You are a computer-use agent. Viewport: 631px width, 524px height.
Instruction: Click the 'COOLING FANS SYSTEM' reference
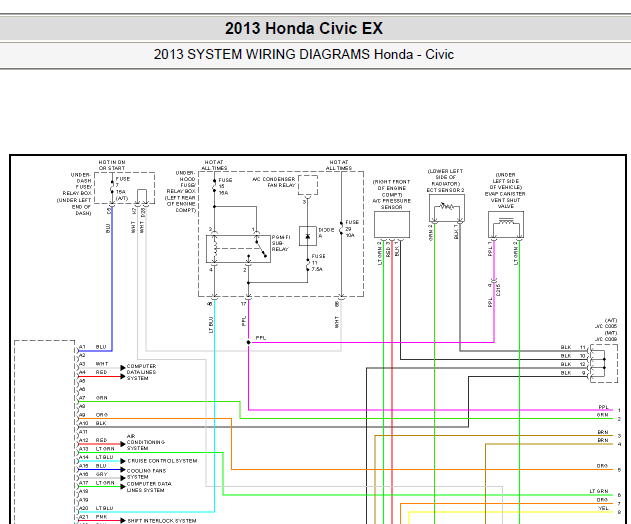[x=146, y=474]
